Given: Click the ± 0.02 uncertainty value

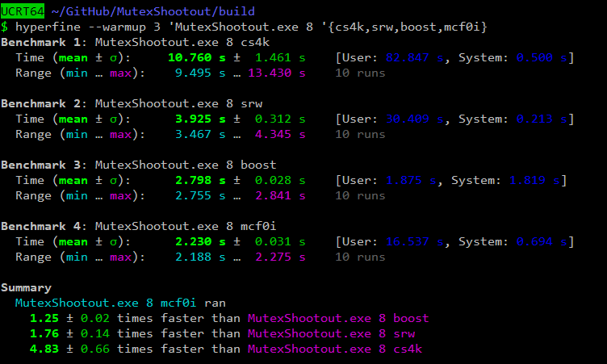Looking at the screenshot, I should 88,318.
